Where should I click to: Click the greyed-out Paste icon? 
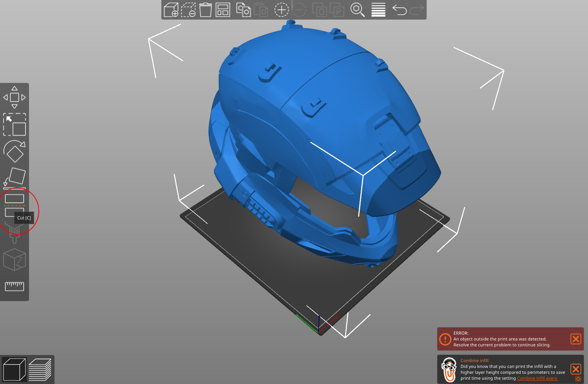coord(261,10)
